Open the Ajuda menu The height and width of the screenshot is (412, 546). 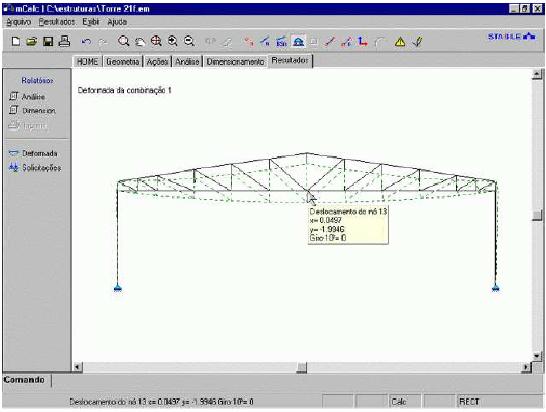pyautogui.click(x=117, y=22)
